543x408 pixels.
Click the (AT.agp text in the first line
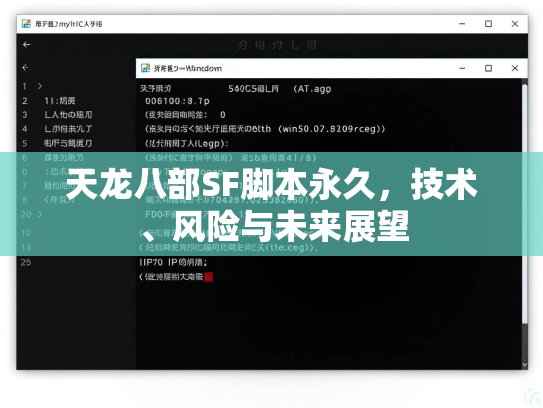(x=312, y=89)
